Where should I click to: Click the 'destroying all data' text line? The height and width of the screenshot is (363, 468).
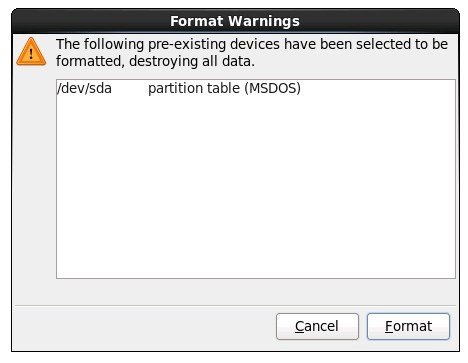tap(155, 61)
